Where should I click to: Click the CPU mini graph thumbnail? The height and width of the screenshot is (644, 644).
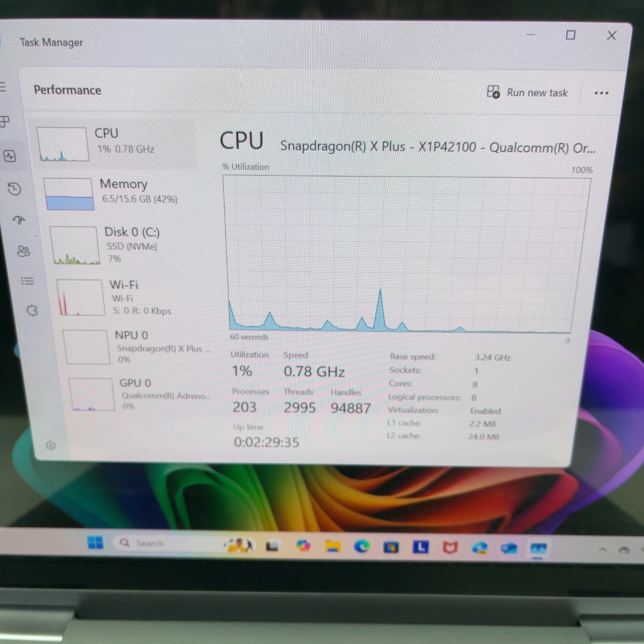click(63, 144)
